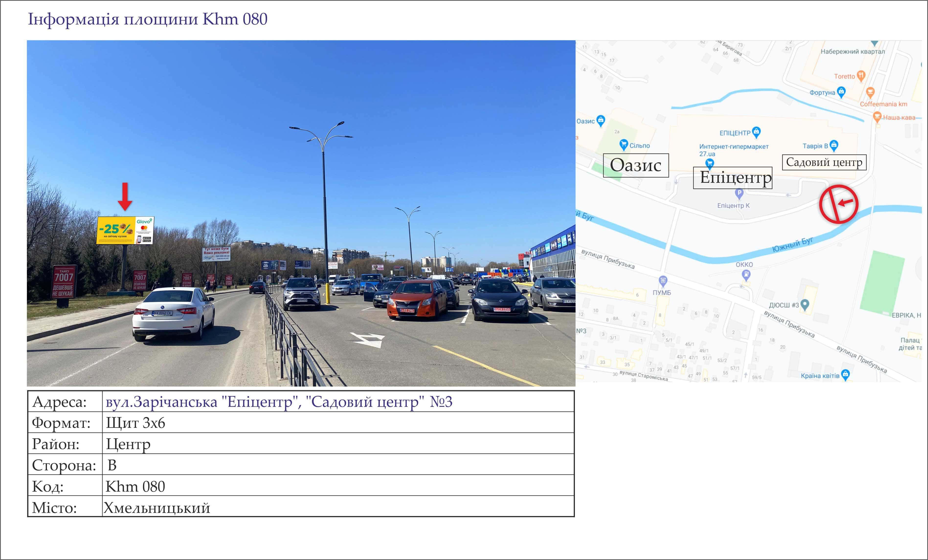Click the Фортуна shopping pin
928x560 pixels.
coord(841,92)
